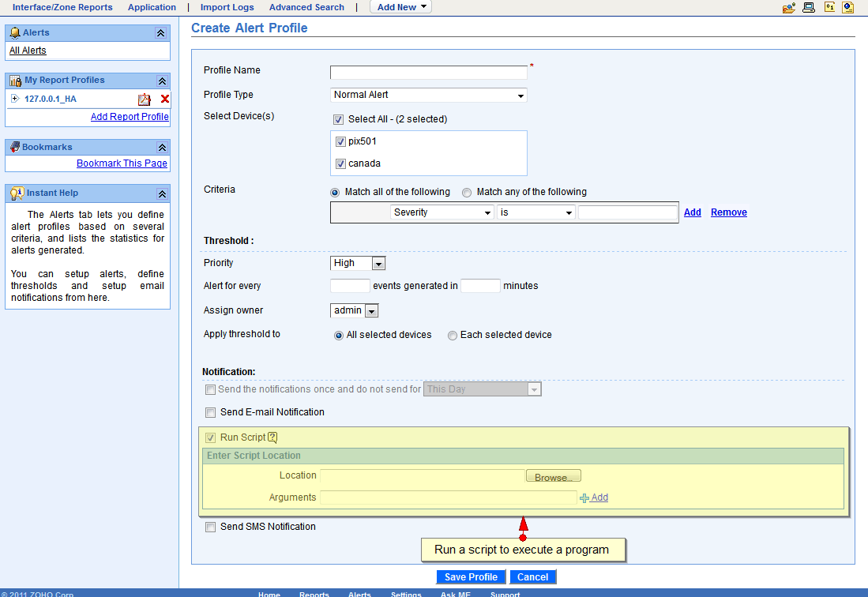Screen dimensions: 868x597
Task: Open the Add New menu at the top
Action: [400, 6]
